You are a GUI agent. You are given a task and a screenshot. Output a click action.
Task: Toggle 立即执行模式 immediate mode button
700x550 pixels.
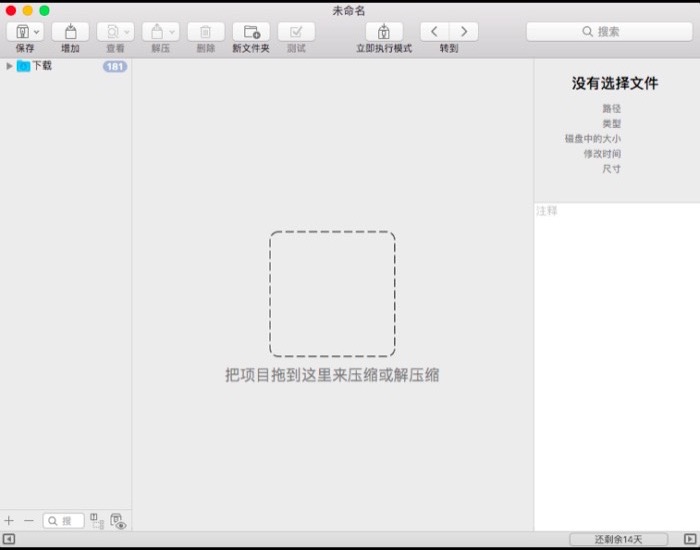coord(384,32)
